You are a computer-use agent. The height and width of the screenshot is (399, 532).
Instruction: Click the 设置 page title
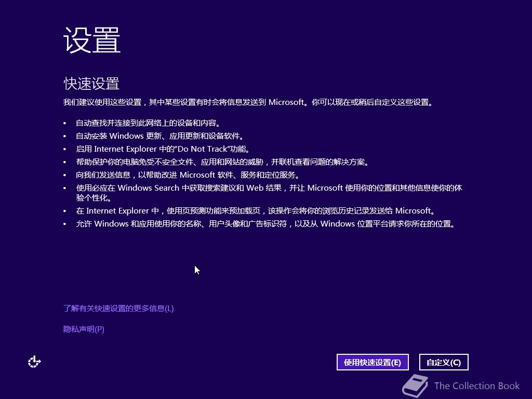click(92, 40)
